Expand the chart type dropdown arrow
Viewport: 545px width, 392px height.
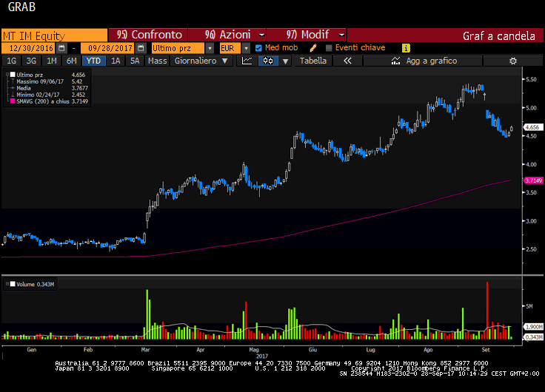(x=286, y=61)
